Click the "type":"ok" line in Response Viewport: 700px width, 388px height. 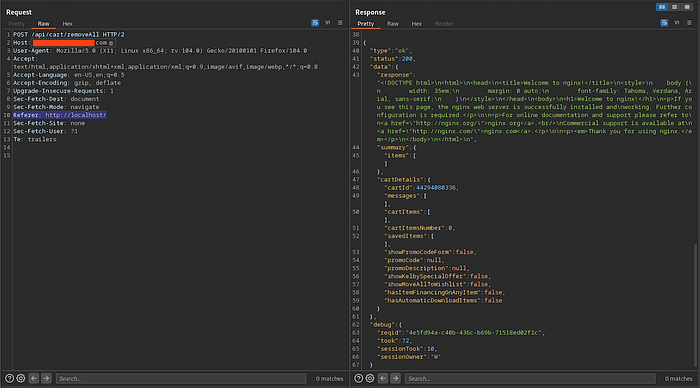(x=391, y=51)
